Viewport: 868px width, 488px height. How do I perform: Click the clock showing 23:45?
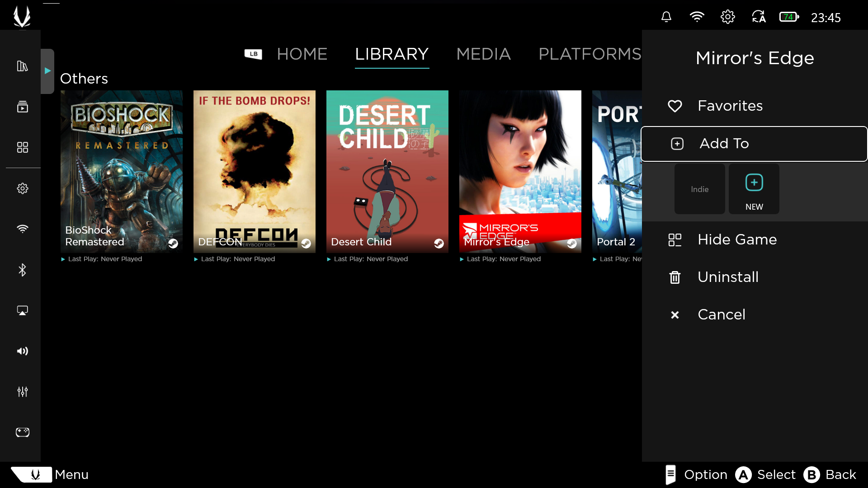[826, 18]
